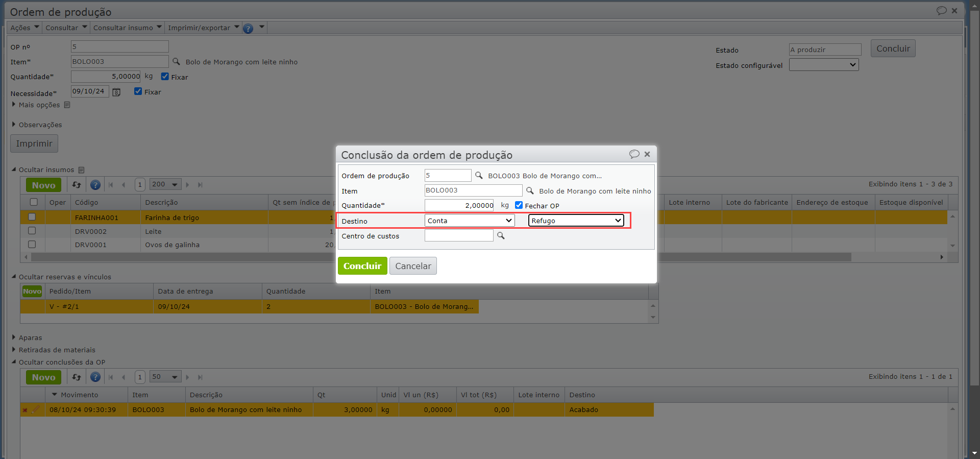Open help for conclusões da OP grid
980x459 pixels.
point(95,377)
